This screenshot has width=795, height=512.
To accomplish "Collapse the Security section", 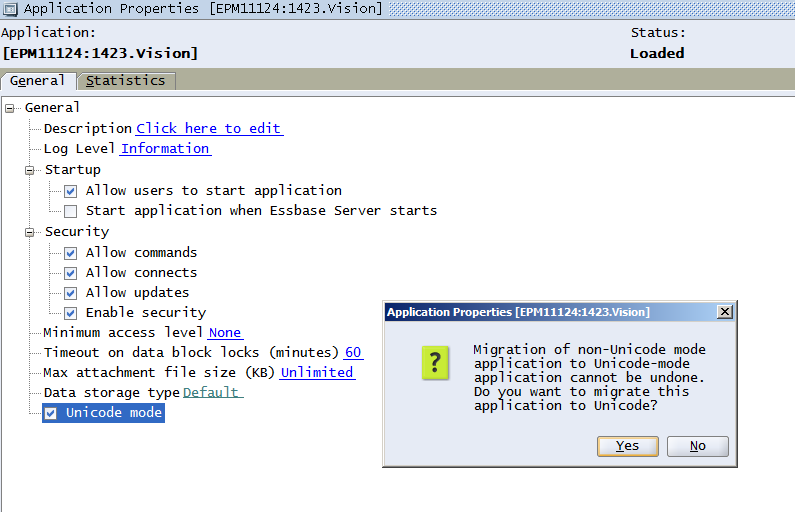I will [30, 232].
